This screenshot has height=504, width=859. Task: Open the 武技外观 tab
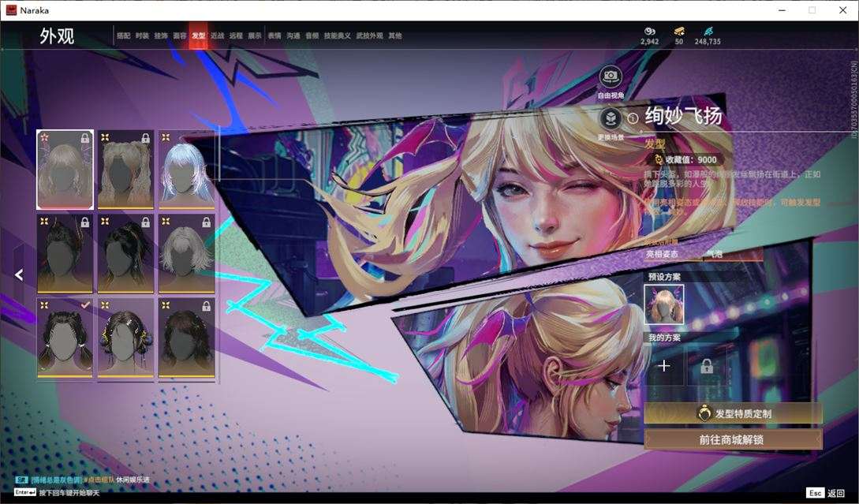click(x=370, y=35)
